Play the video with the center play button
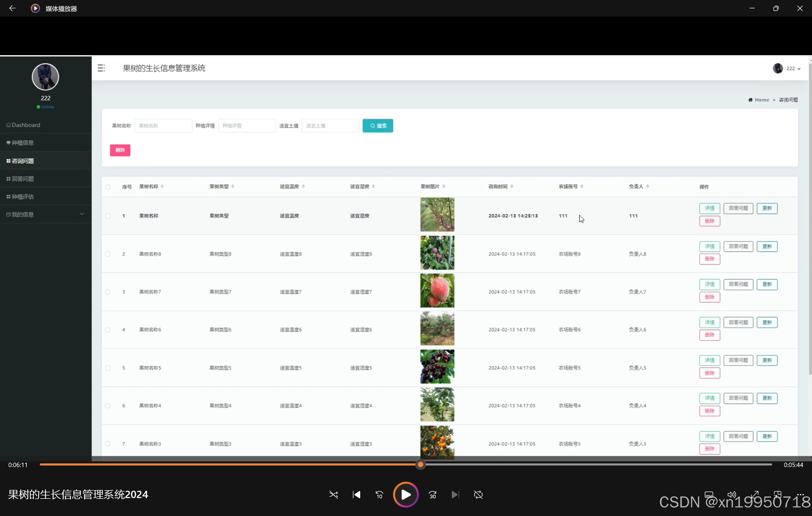 (x=406, y=495)
